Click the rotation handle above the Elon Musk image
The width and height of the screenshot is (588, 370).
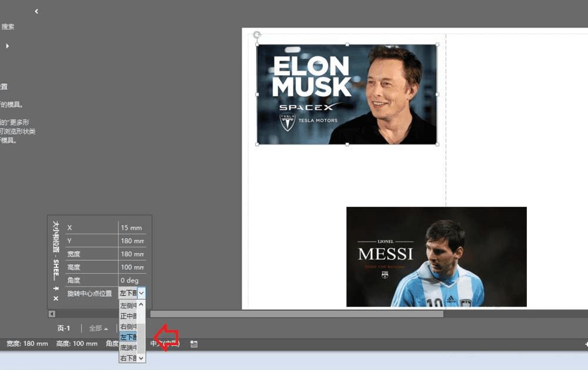[257, 35]
